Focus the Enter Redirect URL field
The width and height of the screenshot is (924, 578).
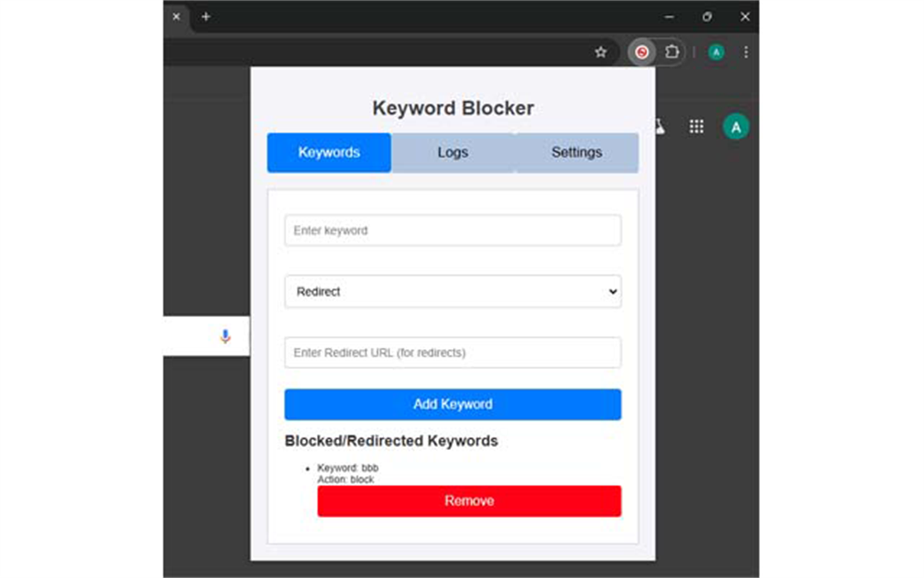pyautogui.click(x=453, y=352)
